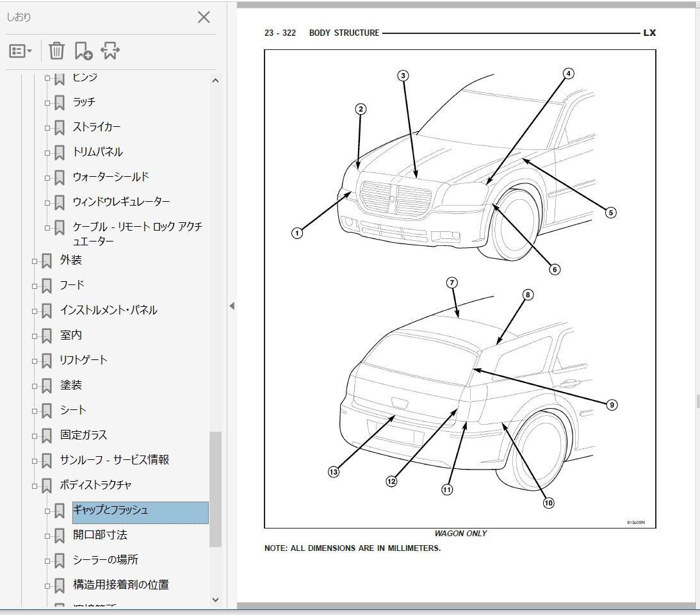
Task: Select the ギャップとフラッシュ bookmark
Action: tap(140, 512)
